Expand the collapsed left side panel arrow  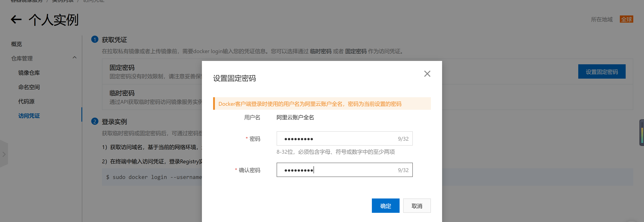click(4, 155)
